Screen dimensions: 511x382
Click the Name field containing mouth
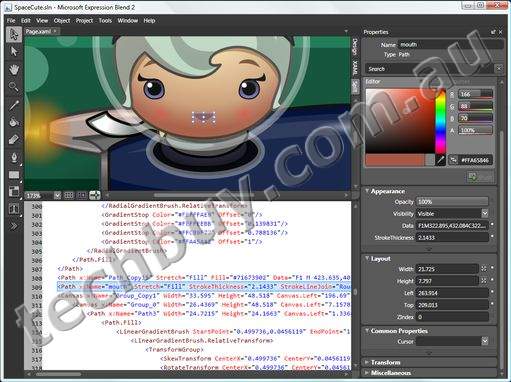(450, 44)
